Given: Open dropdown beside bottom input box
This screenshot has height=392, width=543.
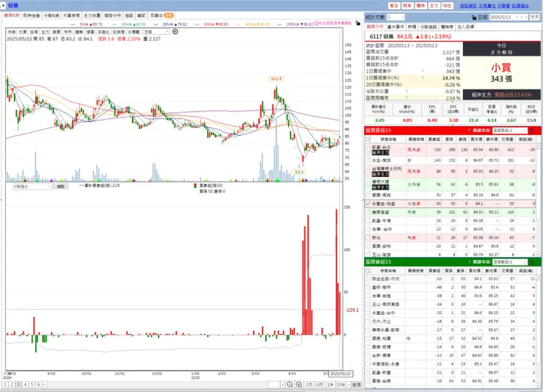Looking at the screenshot, I should pos(283,385).
